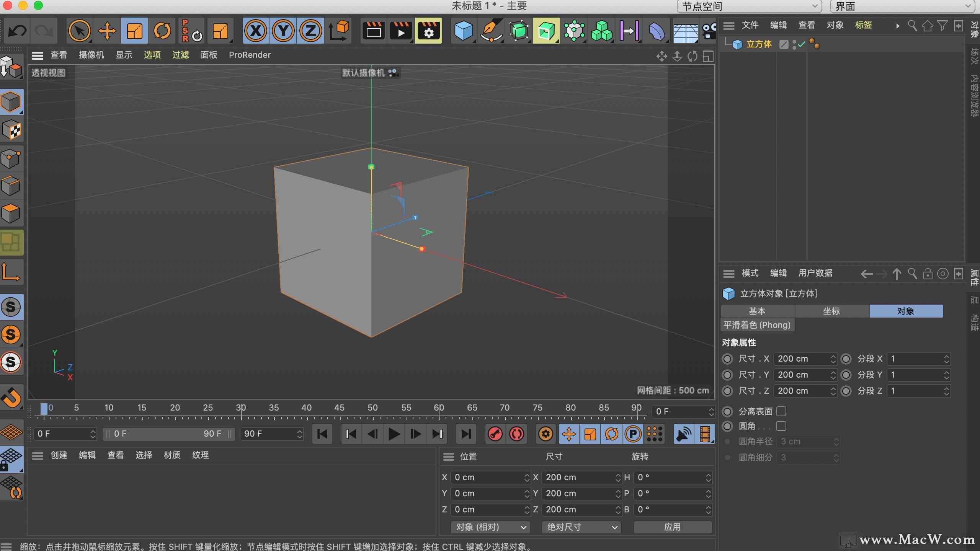Screen dimensions: 980x551
Task: Select Polygons mode icon
Action: coord(11,213)
